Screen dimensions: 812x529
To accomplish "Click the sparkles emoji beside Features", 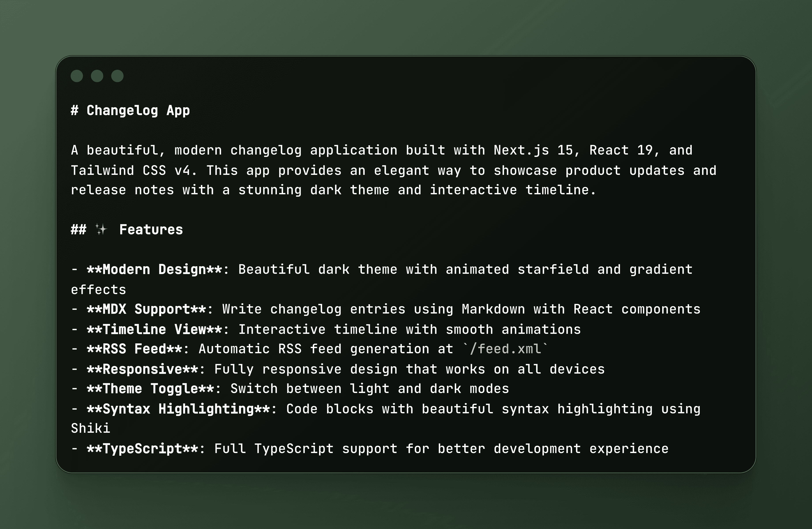I will (101, 230).
